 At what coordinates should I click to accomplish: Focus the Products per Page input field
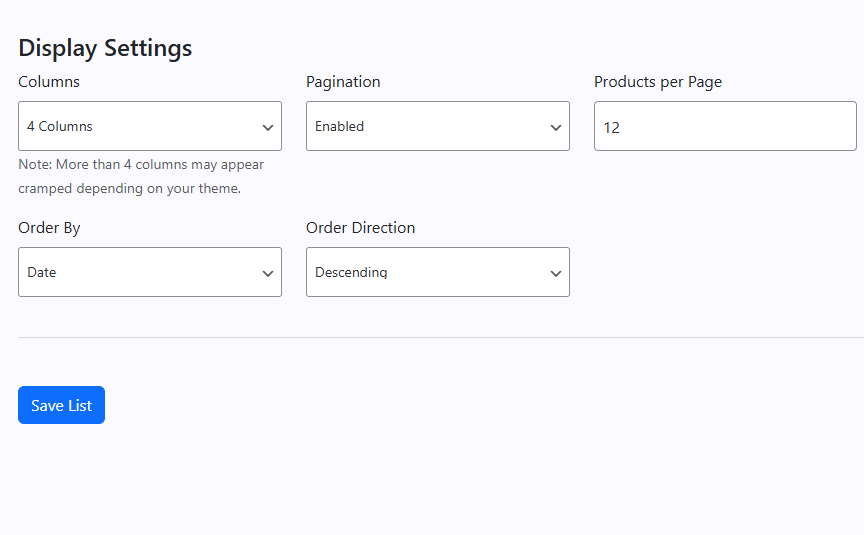click(725, 127)
